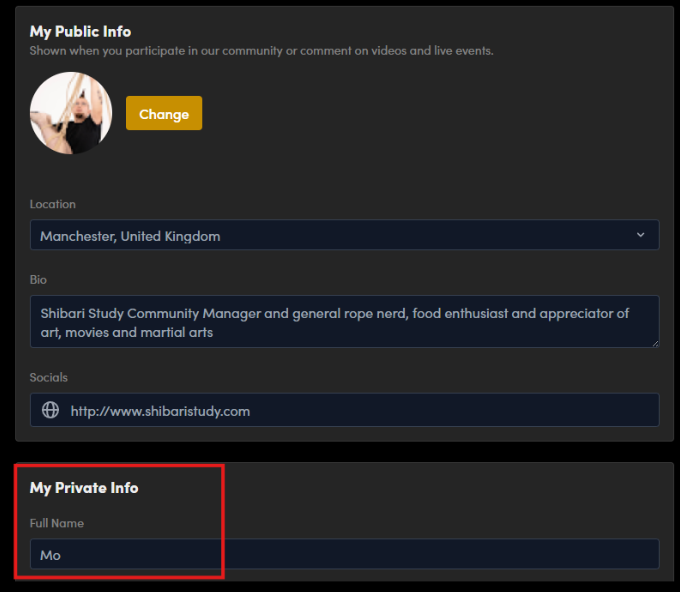Focus the Full Name input field
680x592 pixels.
pos(344,554)
